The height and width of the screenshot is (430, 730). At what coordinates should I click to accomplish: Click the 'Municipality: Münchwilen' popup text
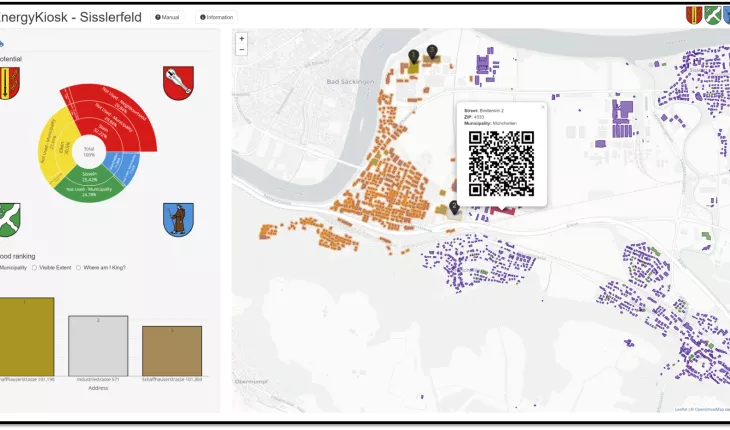(490, 123)
